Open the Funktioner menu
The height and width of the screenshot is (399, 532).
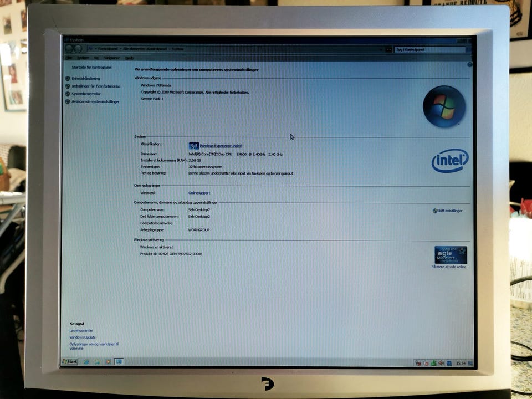(111, 58)
